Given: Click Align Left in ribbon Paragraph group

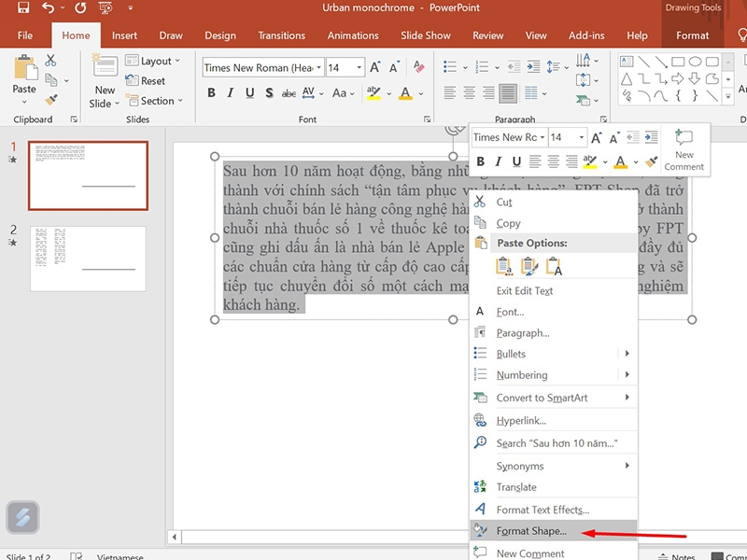Looking at the screenshot, I should click(x=450, y=92).
